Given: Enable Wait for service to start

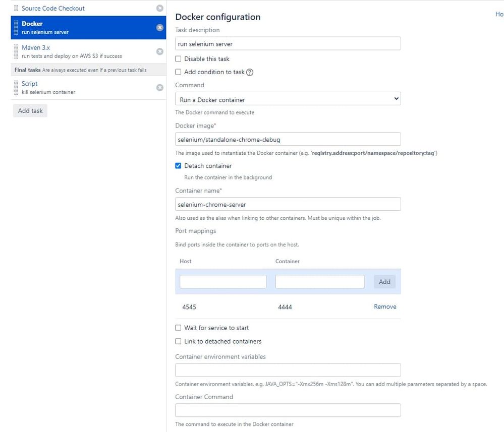Looking at the screenshot, I should point(178,328).
